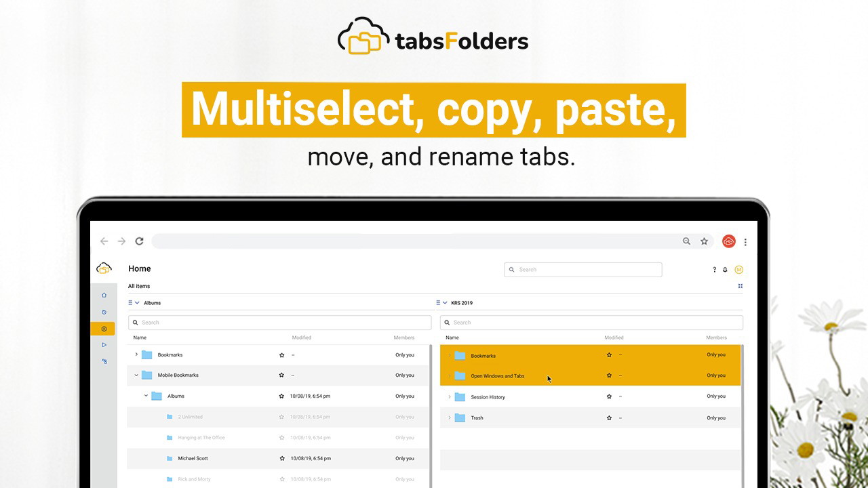Open notifications with the bell icon
This screenshot has width=868, height=488.
[725, 270]
